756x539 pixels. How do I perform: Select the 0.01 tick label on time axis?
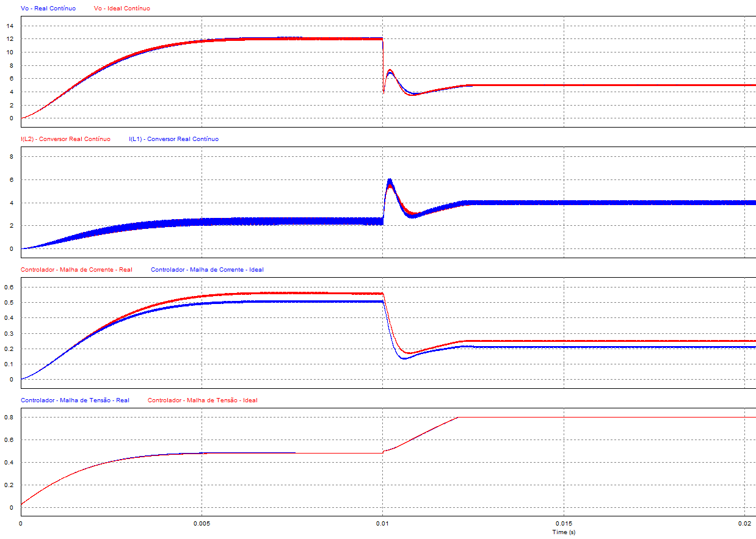click(x=382, y=524)
